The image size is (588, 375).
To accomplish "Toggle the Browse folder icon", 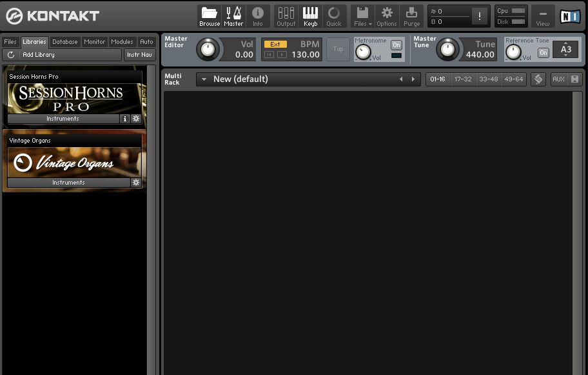I will pyautogui.click(x=210, y=17).
